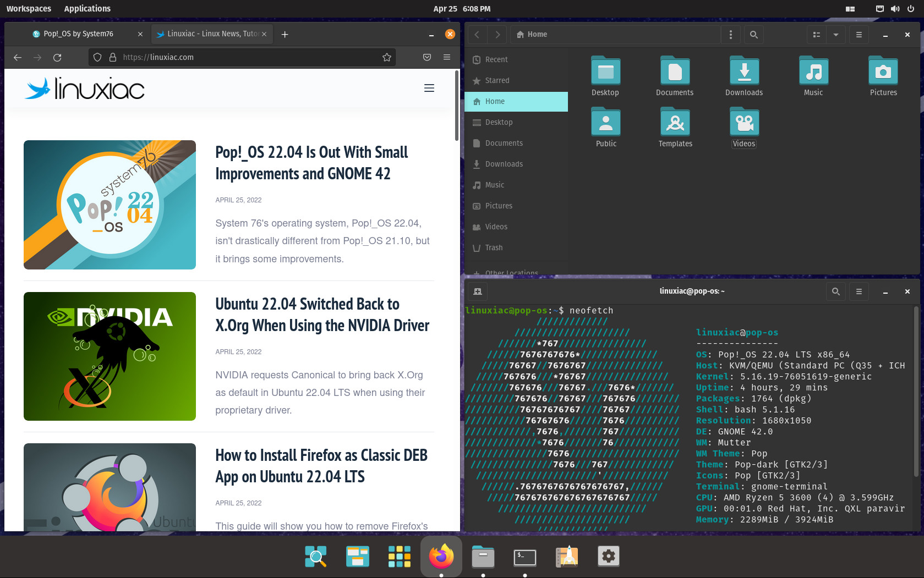Go back in Firefox history
The image size is (924, 578).
pos(18,57)
